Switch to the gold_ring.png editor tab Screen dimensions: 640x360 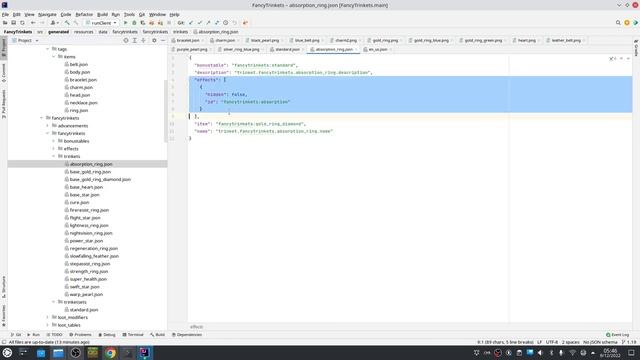(385, 40)
